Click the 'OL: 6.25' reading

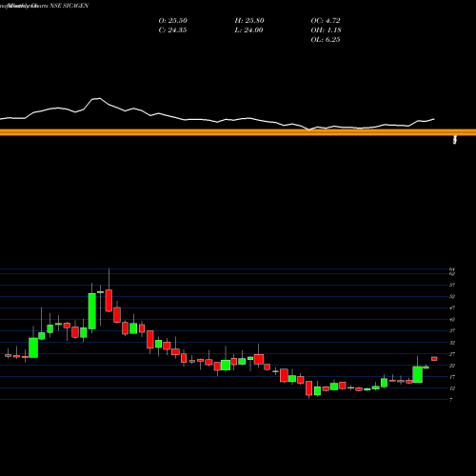pyautogui.click(x=326, y=40)
